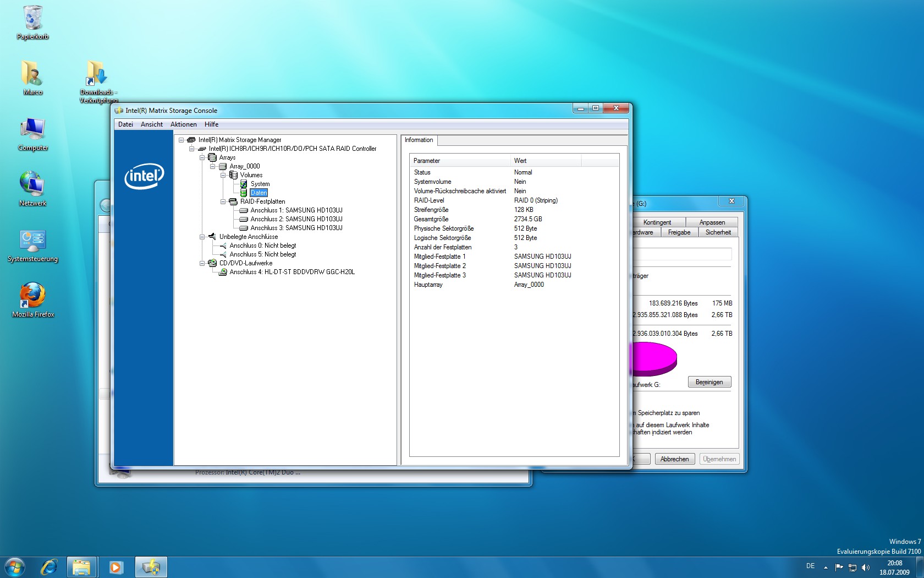Screen dimensions: 924x578
Task: Switch to Anpassen tab in drive properties
Action: [x=712, y=222]
